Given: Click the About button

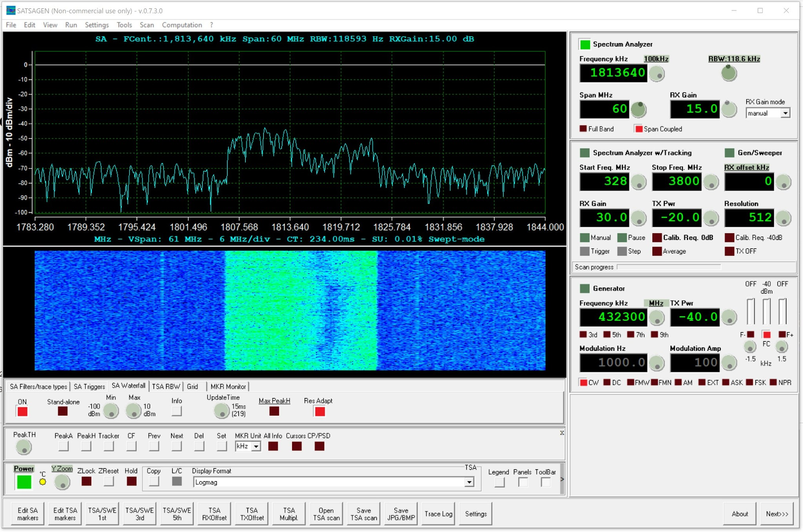Looking at the screenshot, I should (740, 514).
